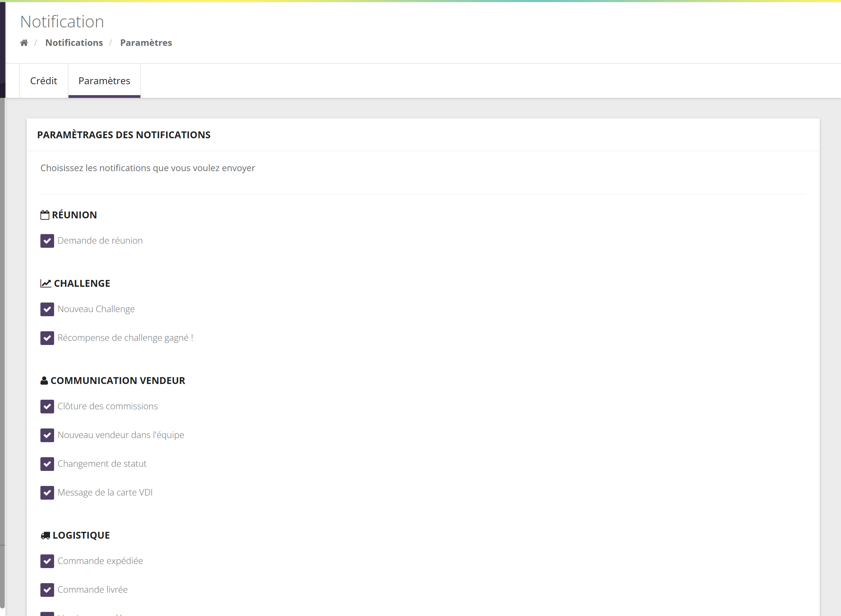The height and width of the screenshot is (616, 841).
Task: Click Paramètres breadcrumb link
Action: click(146, 42)
